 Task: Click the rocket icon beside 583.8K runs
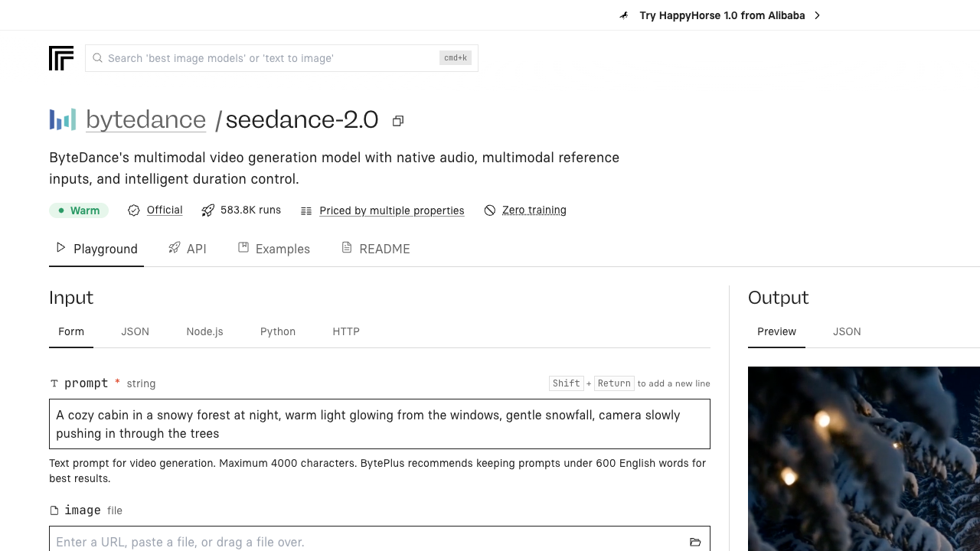(207, 210)
